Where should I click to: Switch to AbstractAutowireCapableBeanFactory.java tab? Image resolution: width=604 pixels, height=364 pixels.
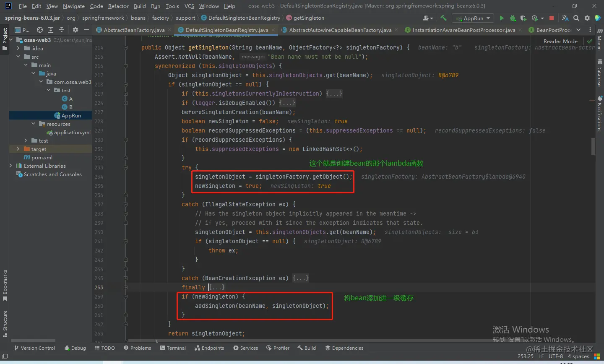(340, 30)
